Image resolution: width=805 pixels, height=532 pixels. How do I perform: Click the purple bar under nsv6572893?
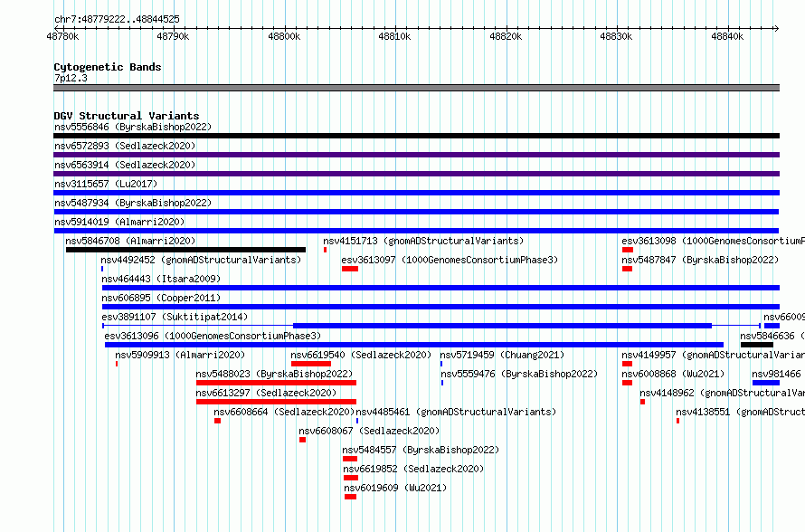[416, 155]
